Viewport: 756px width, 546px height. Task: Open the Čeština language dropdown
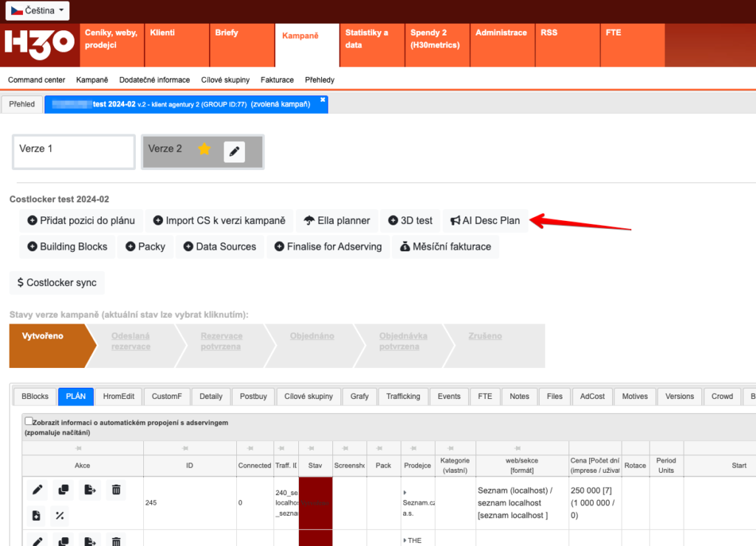coord(38,10)
